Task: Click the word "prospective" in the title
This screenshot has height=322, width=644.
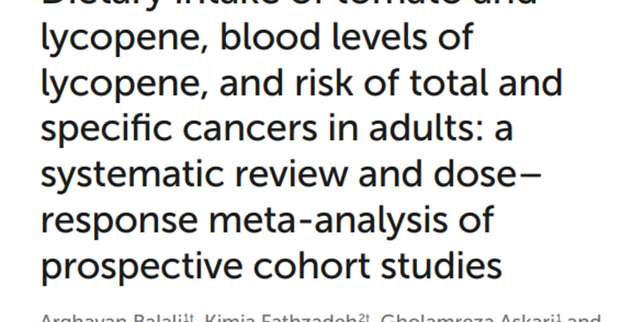Action: coord(142,267)
